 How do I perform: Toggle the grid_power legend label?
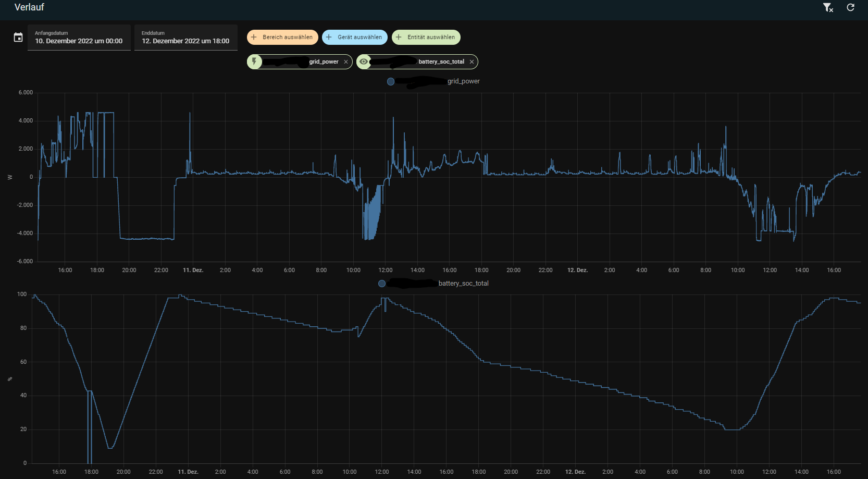[464, 81]
